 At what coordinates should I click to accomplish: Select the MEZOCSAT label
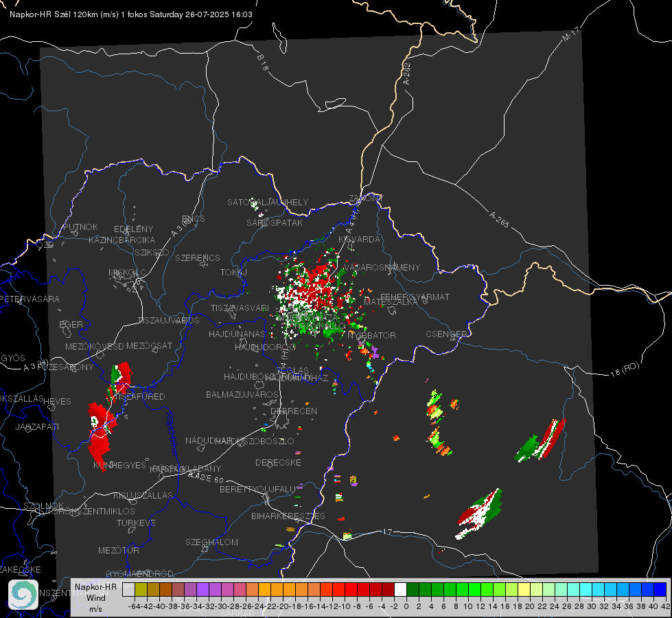(149, 345)
